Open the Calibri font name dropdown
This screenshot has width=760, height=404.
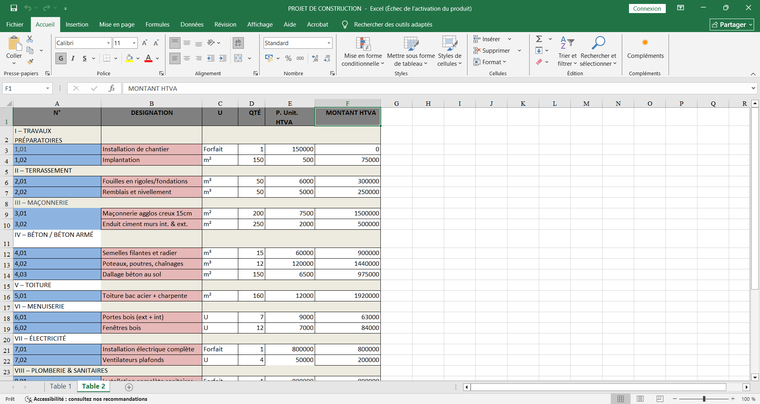point(106,43)
